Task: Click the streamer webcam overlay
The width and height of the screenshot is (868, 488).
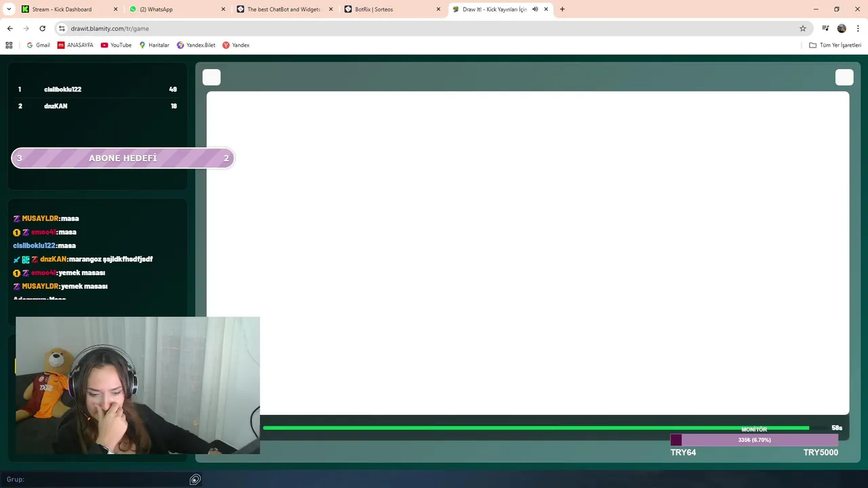Action: (x=138, y=385)
